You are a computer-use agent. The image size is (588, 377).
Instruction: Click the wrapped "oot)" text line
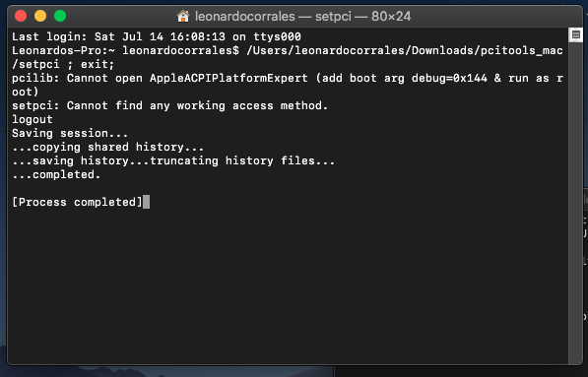click(26, 93)
